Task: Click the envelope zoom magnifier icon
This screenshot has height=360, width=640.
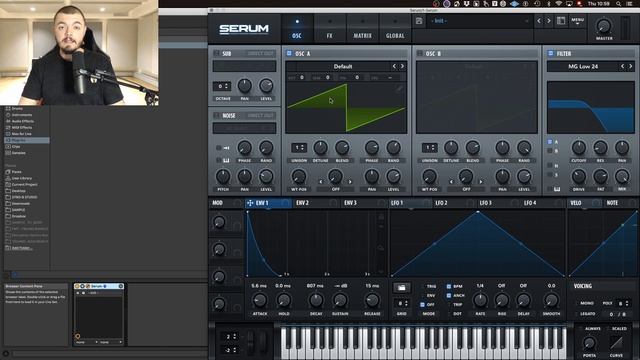Action: tap(381, 248)
